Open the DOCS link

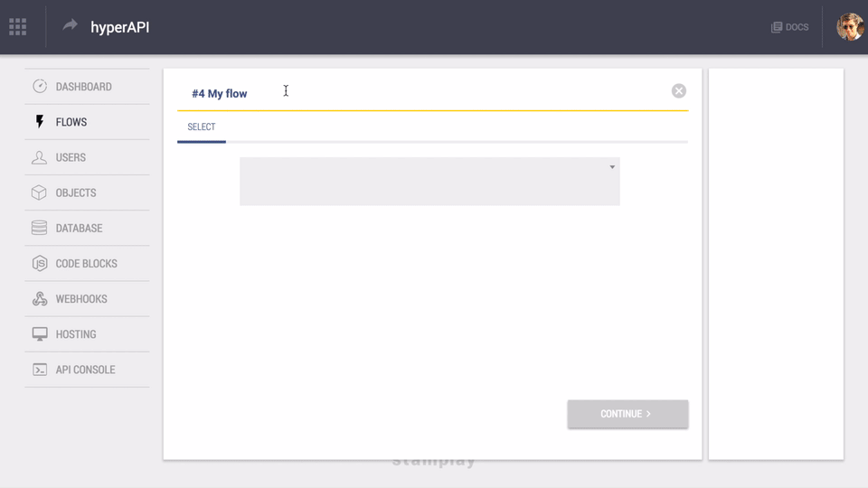(x=789, y=27)
